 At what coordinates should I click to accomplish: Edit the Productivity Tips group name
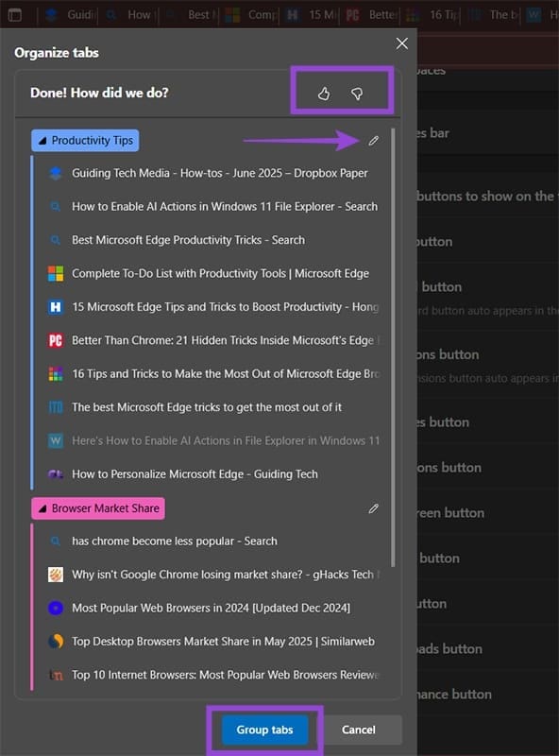click(374, 141)
